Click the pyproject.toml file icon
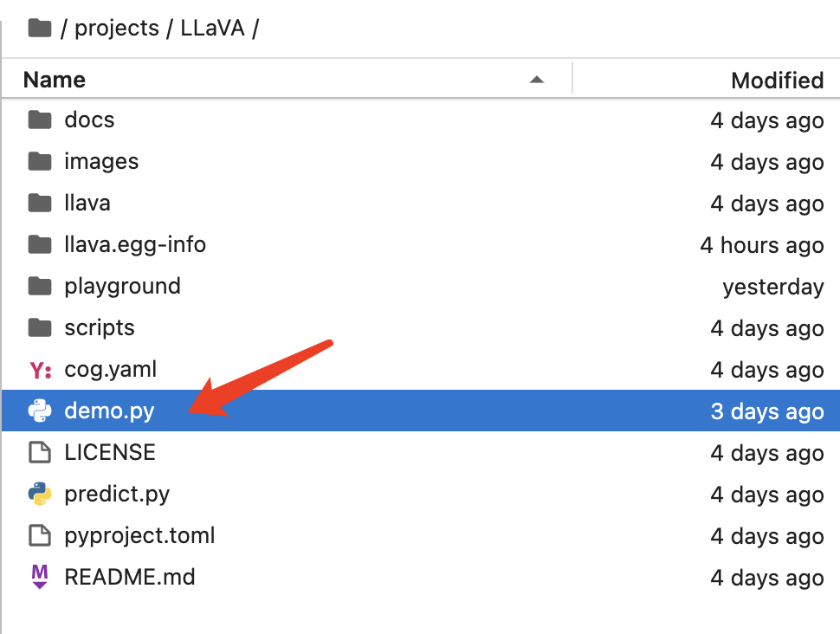 [x=40, y=535]
